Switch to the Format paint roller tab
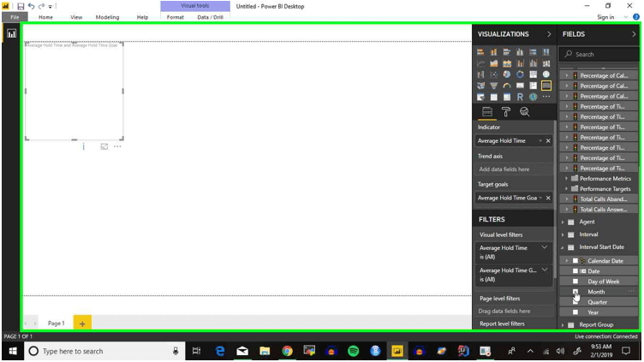This screenshot has width=644, height=362. coord(506,111)
